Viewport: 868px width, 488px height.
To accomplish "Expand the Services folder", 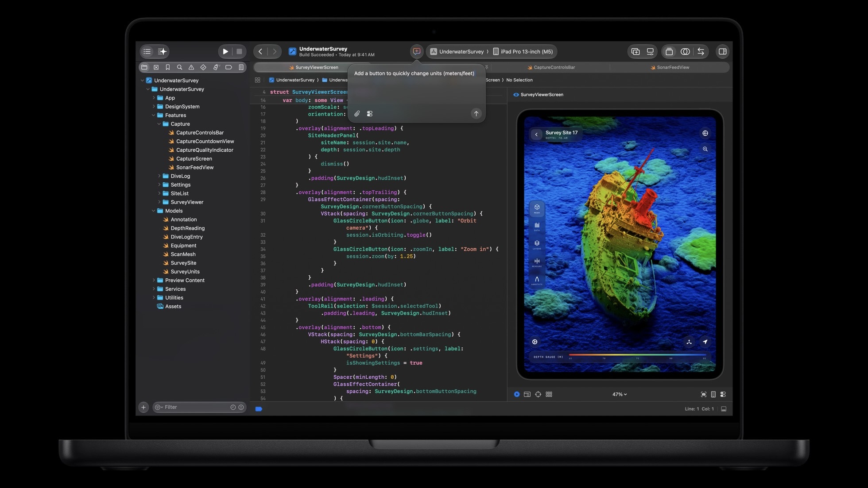I will pyautogui.click(x=154, y=289).
